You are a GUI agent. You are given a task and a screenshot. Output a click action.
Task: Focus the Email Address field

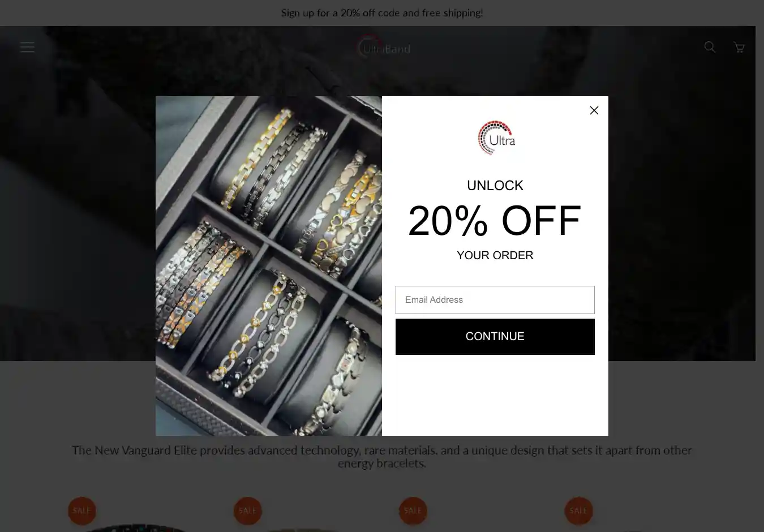(495, 300)
